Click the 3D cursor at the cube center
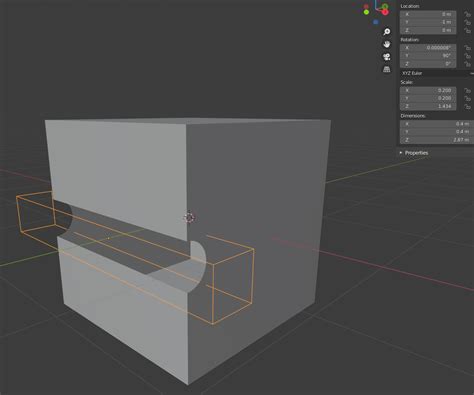This screenshot has width=474, height=395. point(189,218)
